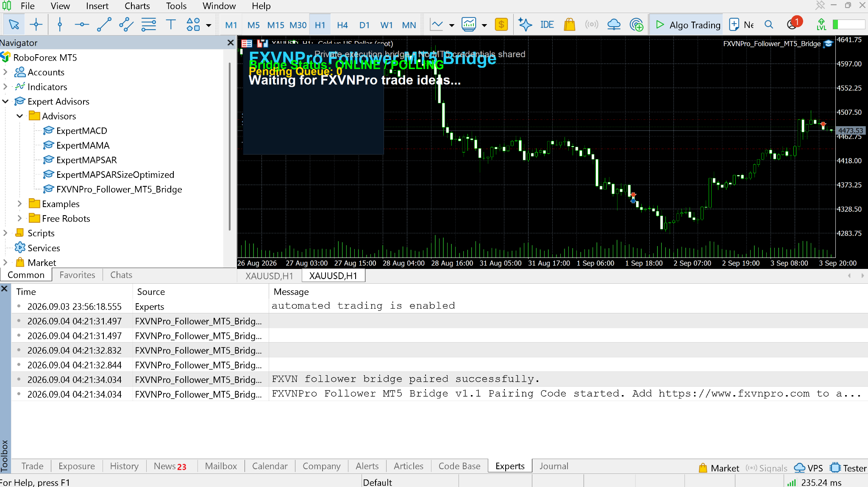This screenshot has height=487, width=868.
Task: Switch chart timeframe to H4
Action: coord(342,25)
